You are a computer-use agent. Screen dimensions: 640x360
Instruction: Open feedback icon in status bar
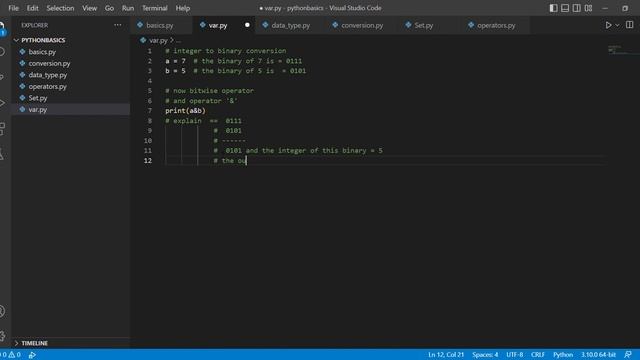tap(628, 355)
